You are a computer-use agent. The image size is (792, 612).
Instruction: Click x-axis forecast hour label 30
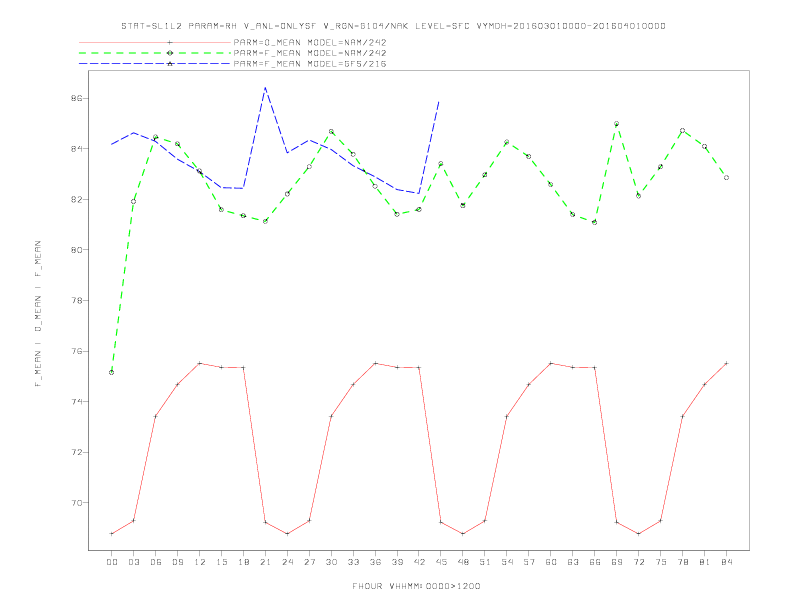(x=331, y=562)
